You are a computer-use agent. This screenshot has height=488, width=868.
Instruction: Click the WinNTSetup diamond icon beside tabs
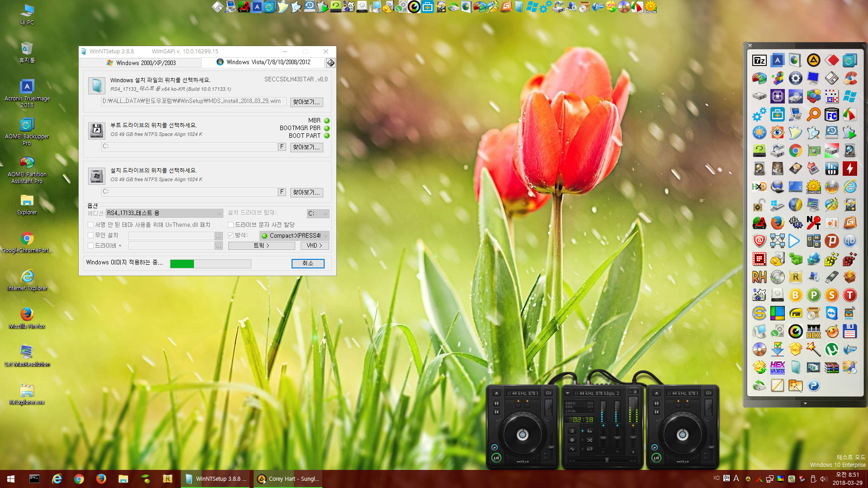coord(330,63)
